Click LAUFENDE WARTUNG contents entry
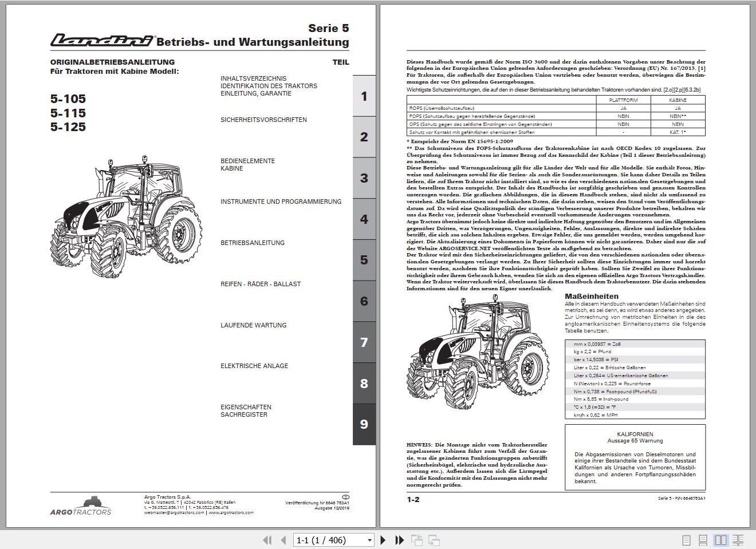 253,325
